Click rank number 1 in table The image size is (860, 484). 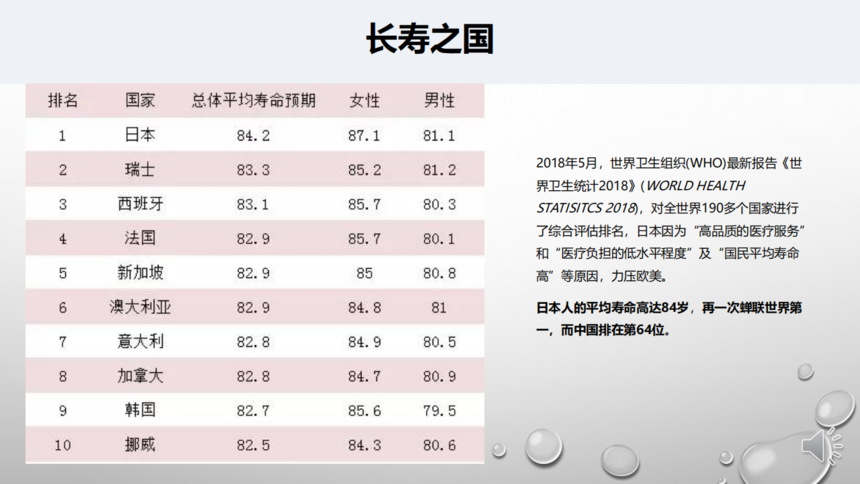click(x=63, y=136)
